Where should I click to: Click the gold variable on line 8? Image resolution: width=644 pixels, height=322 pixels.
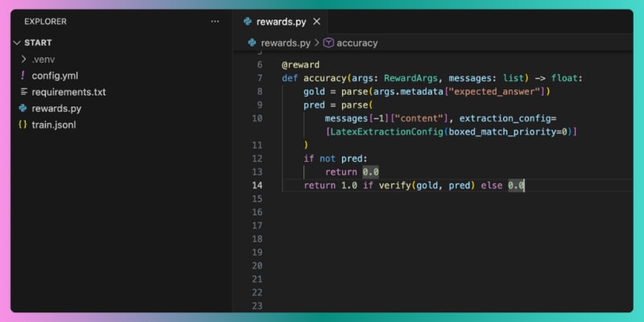(x=314, y=92)
